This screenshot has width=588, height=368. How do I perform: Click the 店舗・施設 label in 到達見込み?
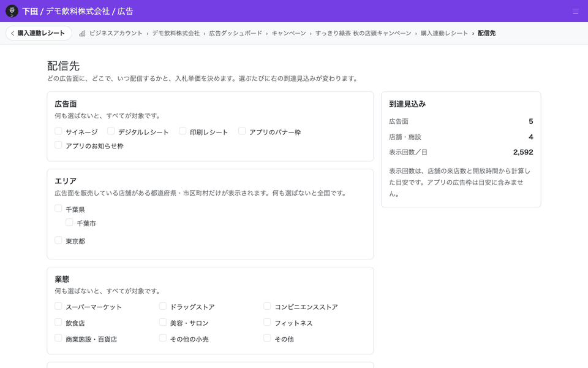pos(405,137)
